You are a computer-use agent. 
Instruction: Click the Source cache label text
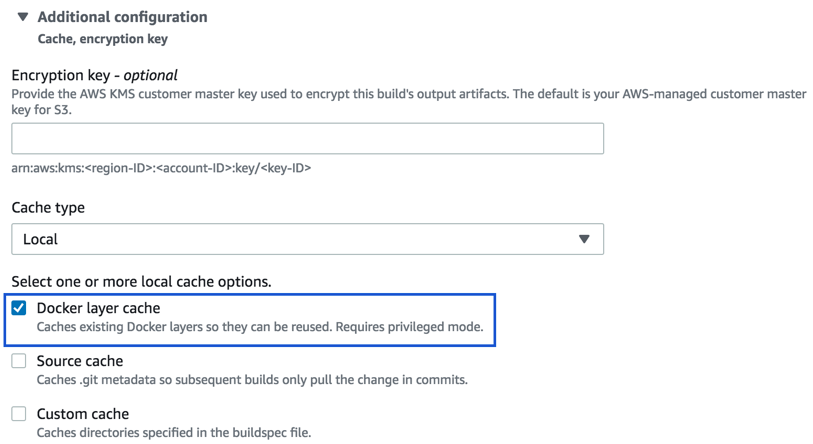[x=80, y=361]
